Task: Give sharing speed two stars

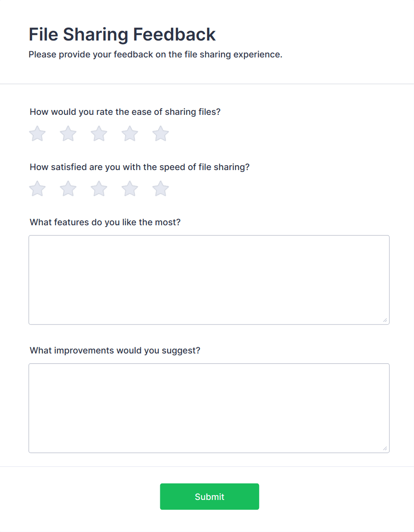Action: 68,189
